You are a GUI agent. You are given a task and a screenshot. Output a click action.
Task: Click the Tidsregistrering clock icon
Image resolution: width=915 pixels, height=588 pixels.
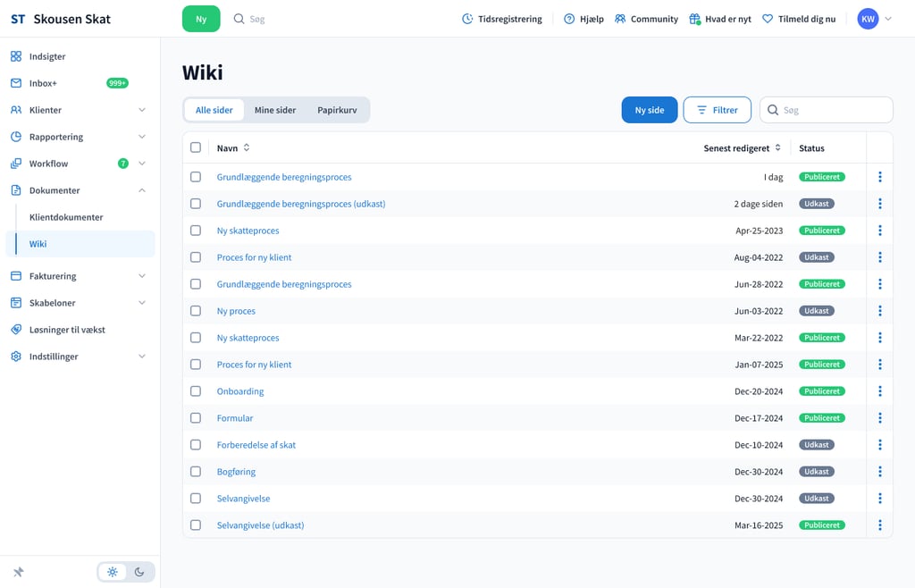(x=467, y=19)
